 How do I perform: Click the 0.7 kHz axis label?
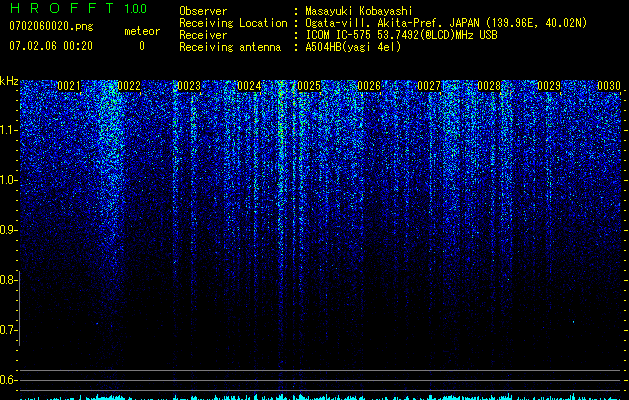(x=9, y=330)
